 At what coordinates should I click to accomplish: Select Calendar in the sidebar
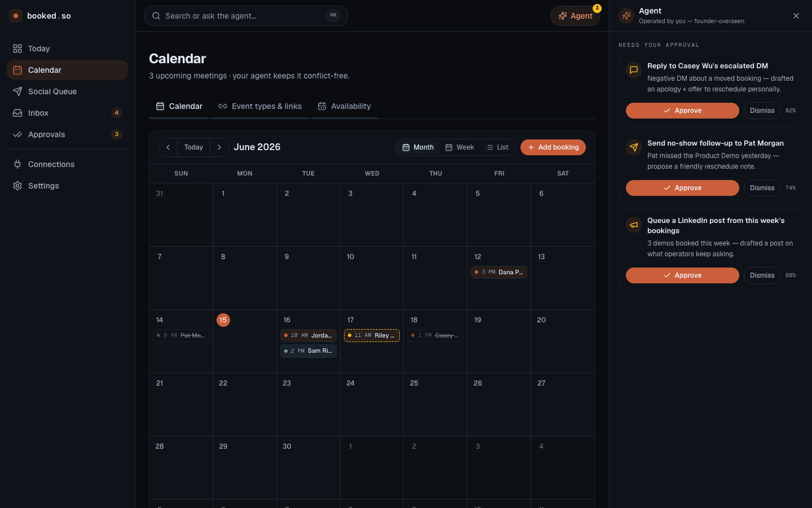pos(67,70)
